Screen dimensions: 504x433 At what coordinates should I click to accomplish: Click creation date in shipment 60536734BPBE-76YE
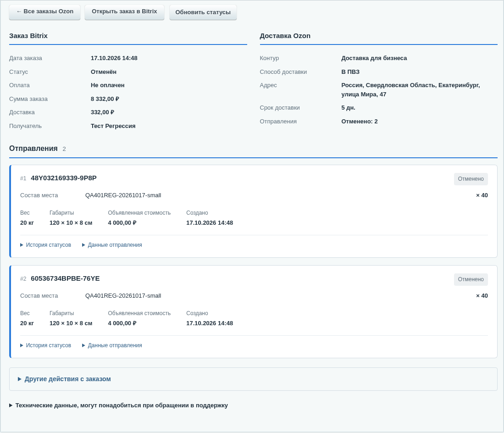click(x=210, y=323)
